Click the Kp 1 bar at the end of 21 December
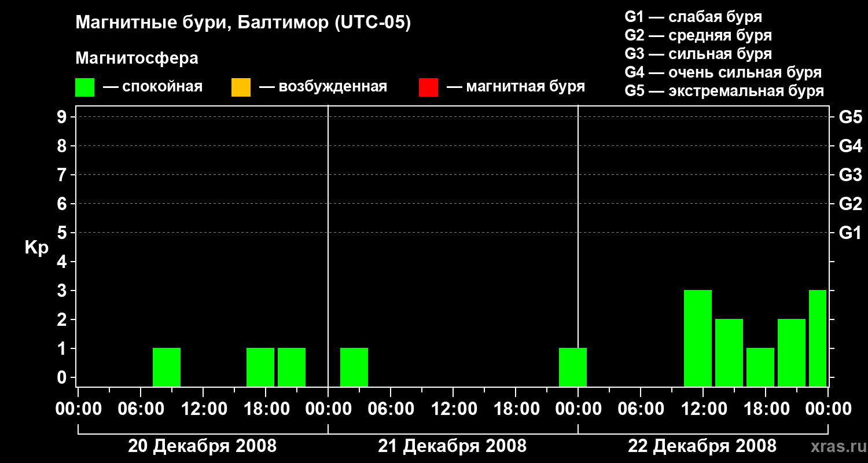The width and height of the screenshot is (868, 463). click(x=573, y=367)
